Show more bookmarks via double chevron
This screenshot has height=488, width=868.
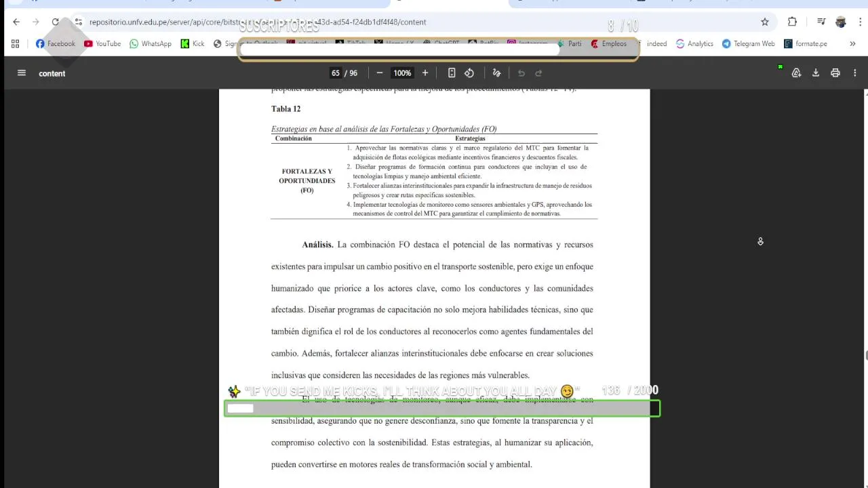tap(852, 43)
